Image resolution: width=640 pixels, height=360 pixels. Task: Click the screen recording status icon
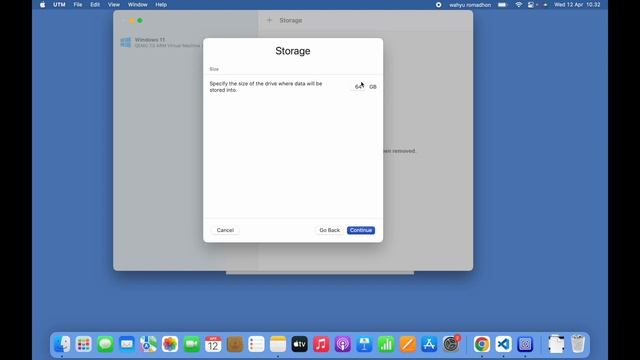tap(438, 5)
